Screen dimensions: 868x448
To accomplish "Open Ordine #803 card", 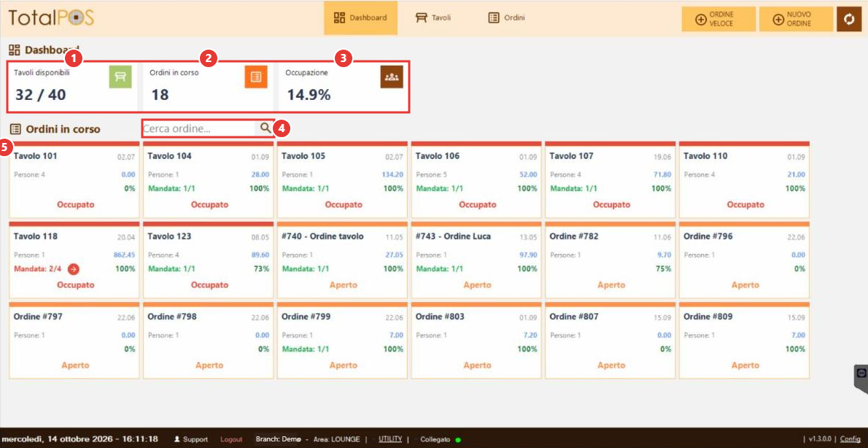I will pos(476,340).
